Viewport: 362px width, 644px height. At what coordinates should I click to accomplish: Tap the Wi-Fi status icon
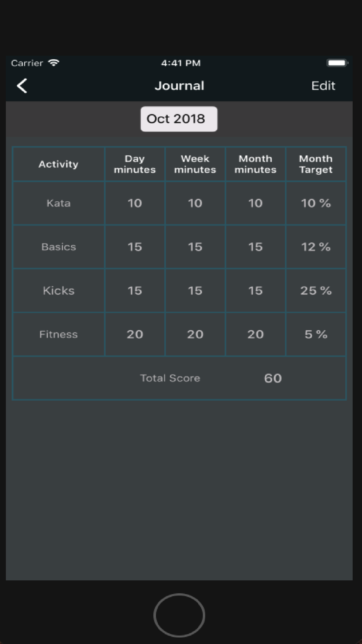(x=54, y=63)
